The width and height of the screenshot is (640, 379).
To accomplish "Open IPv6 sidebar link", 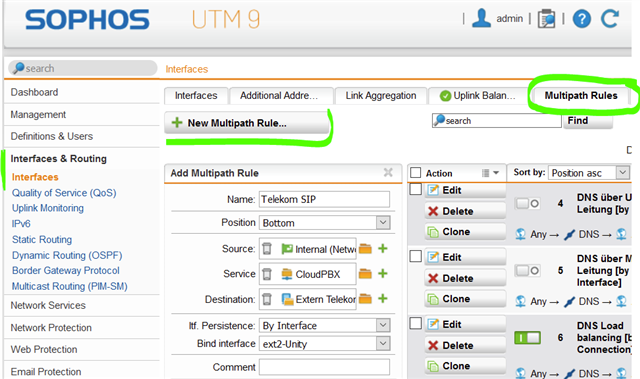I will (x=21, y=224).
